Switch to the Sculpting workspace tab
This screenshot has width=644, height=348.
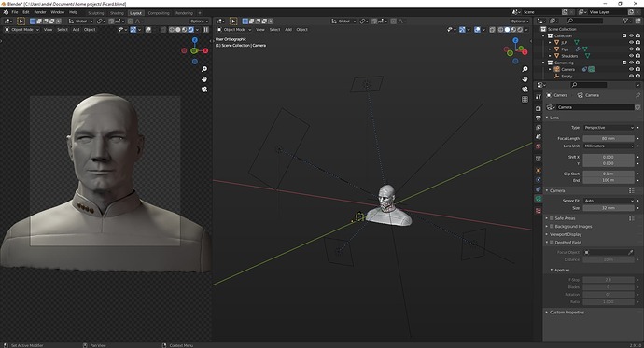tap(96, 13)
